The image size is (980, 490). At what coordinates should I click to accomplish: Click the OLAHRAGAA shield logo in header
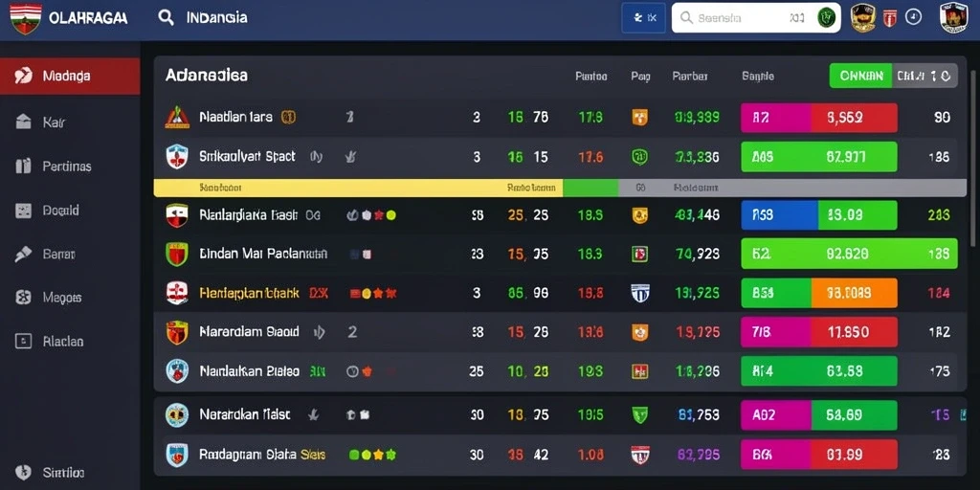[26, 18]
